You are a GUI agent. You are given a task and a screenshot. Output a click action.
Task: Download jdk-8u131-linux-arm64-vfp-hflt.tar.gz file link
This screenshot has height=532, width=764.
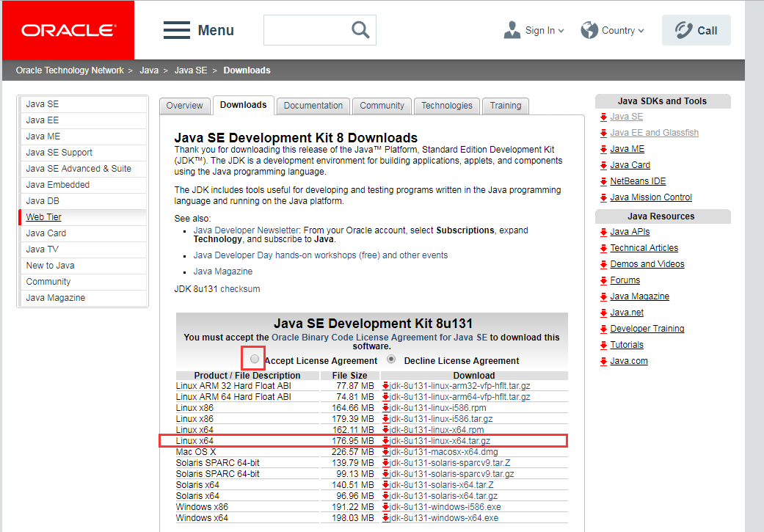[459, 397]
